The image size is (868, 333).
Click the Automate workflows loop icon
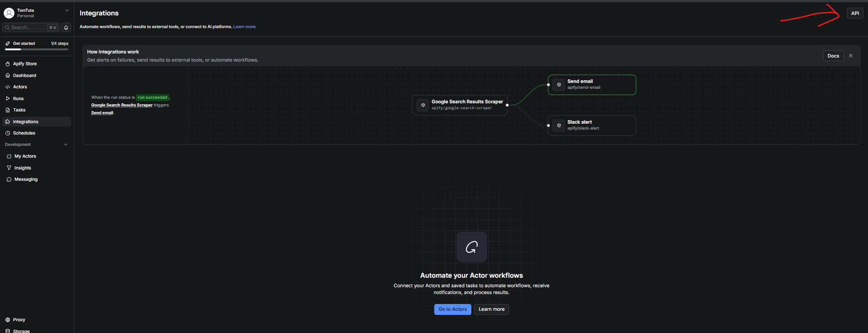(472, 247)
